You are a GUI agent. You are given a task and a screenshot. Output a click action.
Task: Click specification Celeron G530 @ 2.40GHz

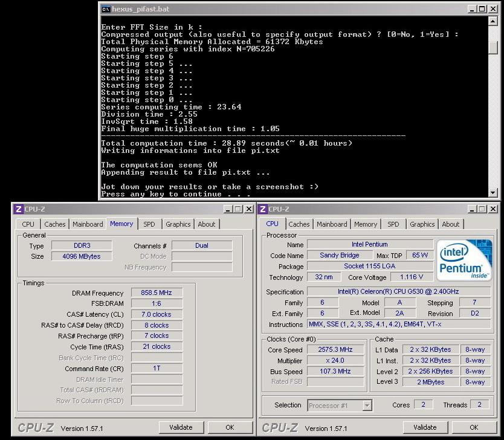399,291
